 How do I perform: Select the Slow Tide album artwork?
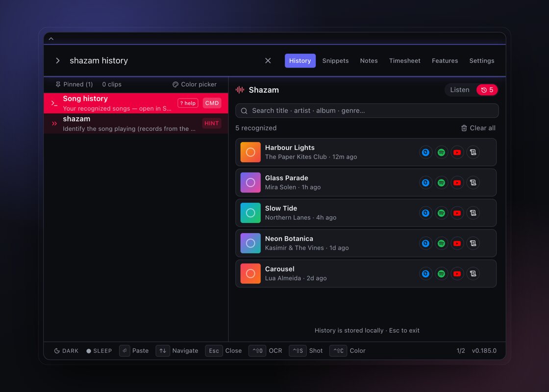[250, 213]
